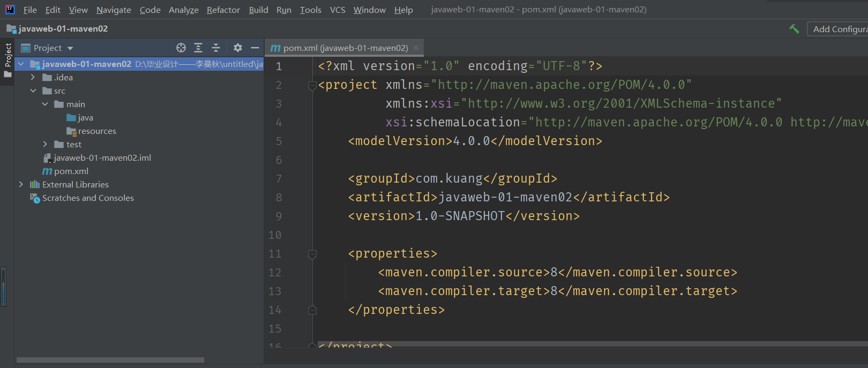Open Project panel settings gear

pos(238,48)
